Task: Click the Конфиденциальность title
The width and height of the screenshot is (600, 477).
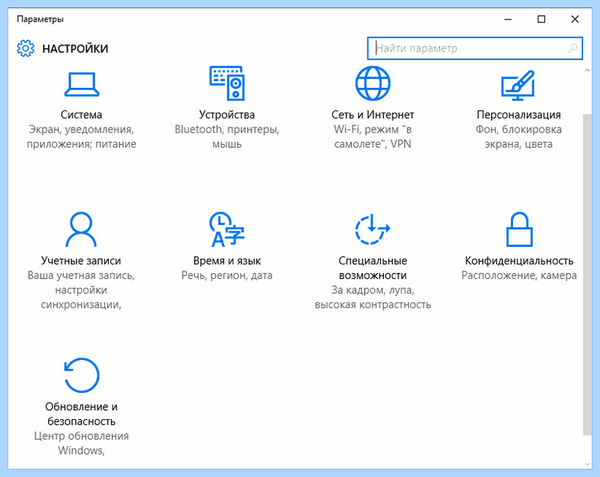Action: (519, 261)
